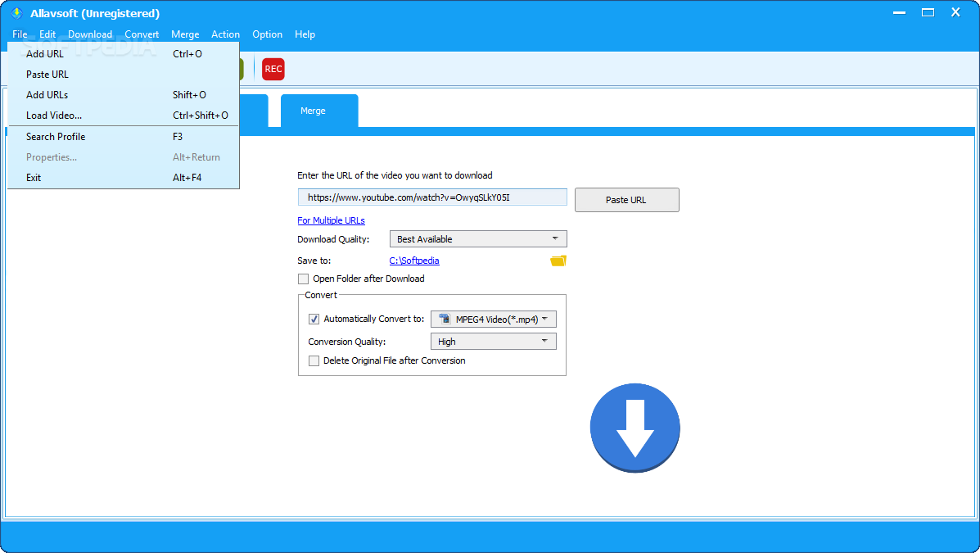Click 'Enter the URL of the video' text

[x=395, y=176]
